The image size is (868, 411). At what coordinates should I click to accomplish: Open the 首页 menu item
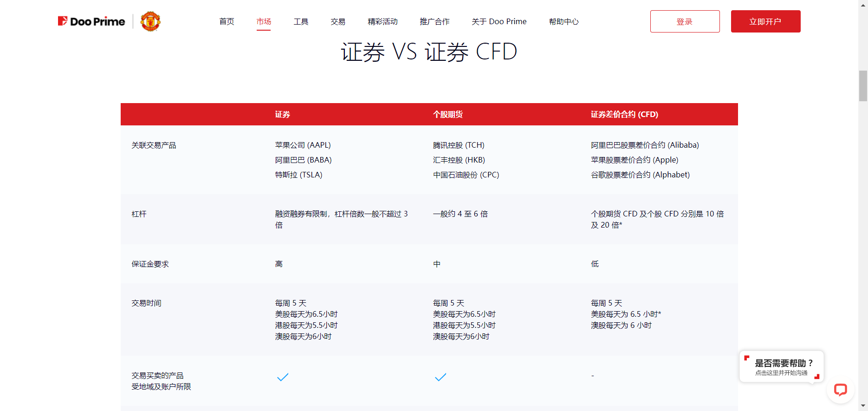click(227, 21)
